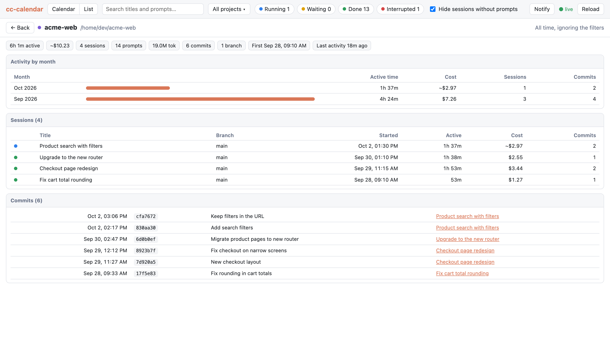
Task: Click commit hash cfa7672
Action: (x=146, y=216)
